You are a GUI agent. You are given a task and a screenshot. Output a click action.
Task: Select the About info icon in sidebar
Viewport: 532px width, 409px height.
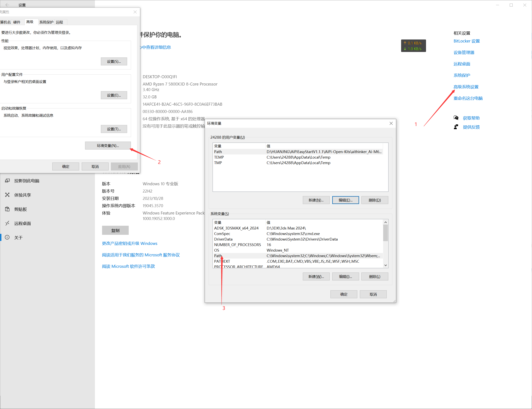click(7, 237)
